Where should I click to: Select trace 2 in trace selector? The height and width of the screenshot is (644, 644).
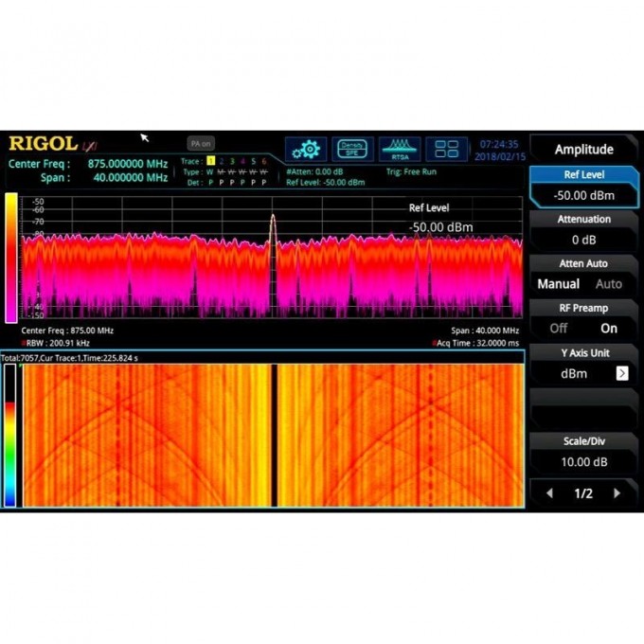point(222,161)
